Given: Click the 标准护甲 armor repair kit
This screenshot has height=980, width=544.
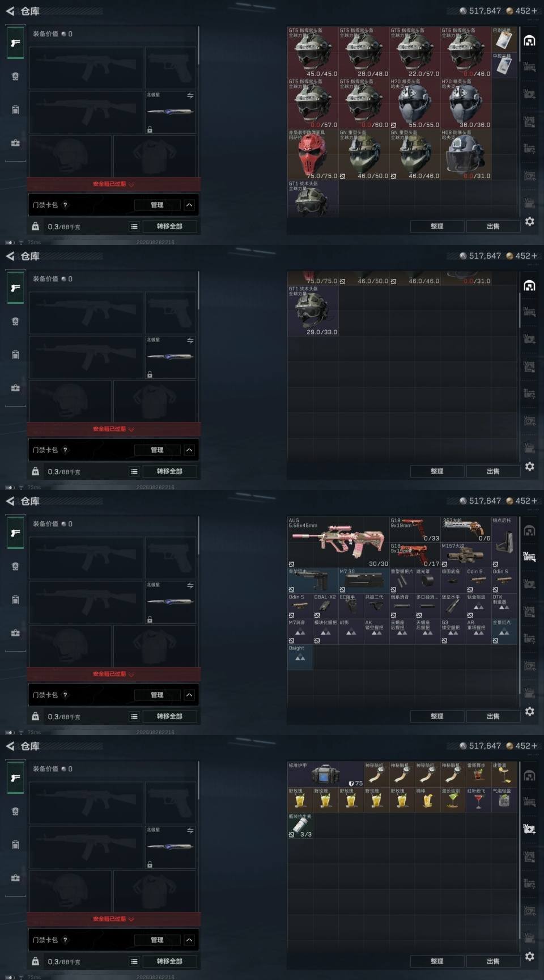Looking at the screenshot, I should coord(326,775).
